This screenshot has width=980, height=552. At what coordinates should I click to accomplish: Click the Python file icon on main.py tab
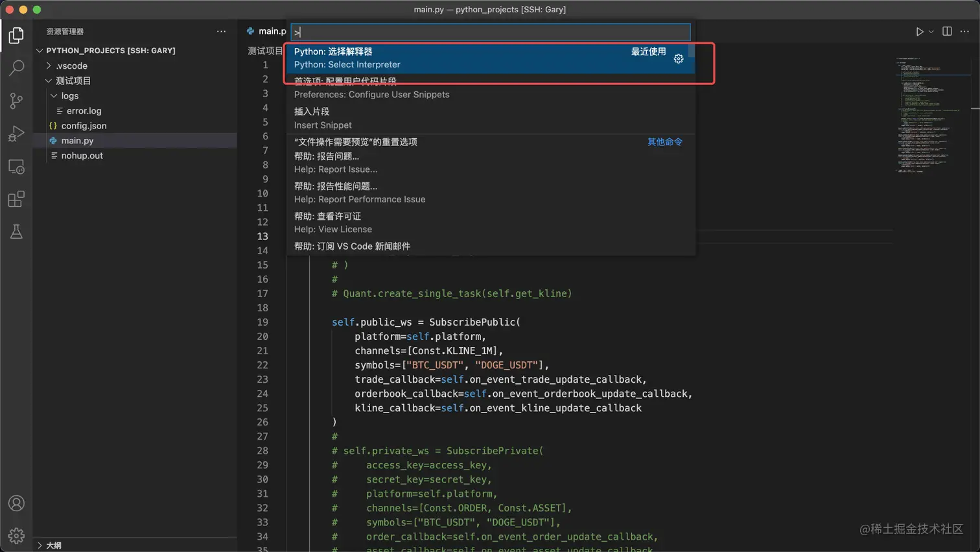[250, 31]
